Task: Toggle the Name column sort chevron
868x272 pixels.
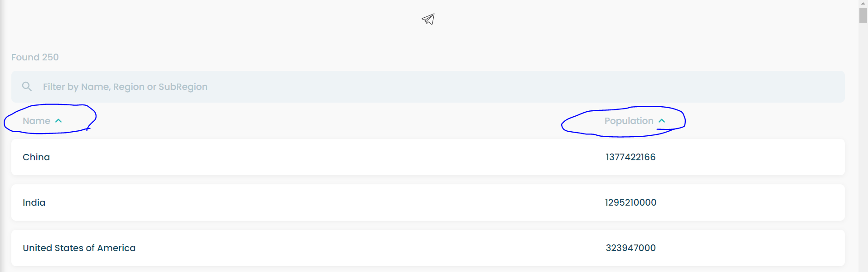Action: [58, 121]
